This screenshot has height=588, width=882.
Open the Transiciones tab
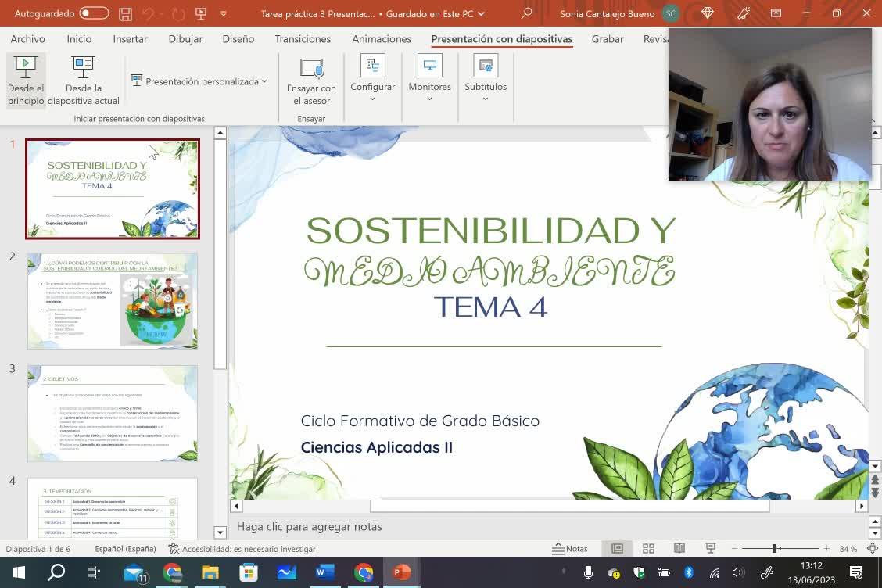click(x=303, y=39)
